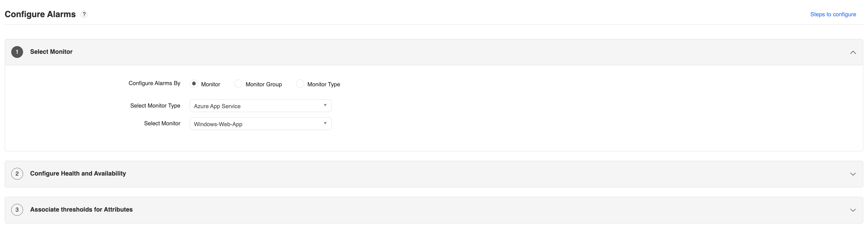Click the Configure Health and Availability header
Screen dimensions: 868x237
tap(78, 173)
